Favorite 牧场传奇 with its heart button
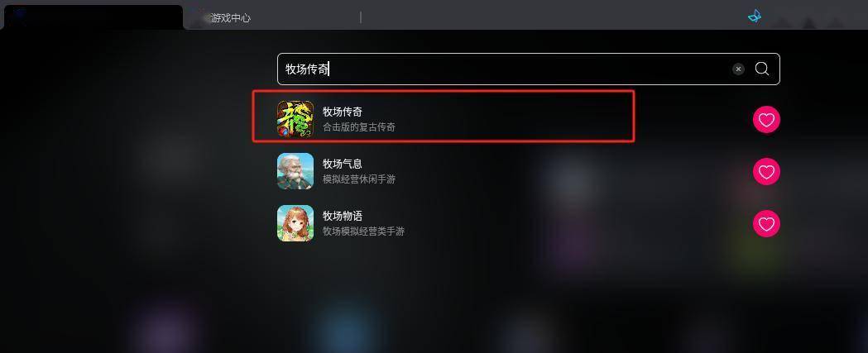Viewport: 868px width, 353px height. coord(766,120)
